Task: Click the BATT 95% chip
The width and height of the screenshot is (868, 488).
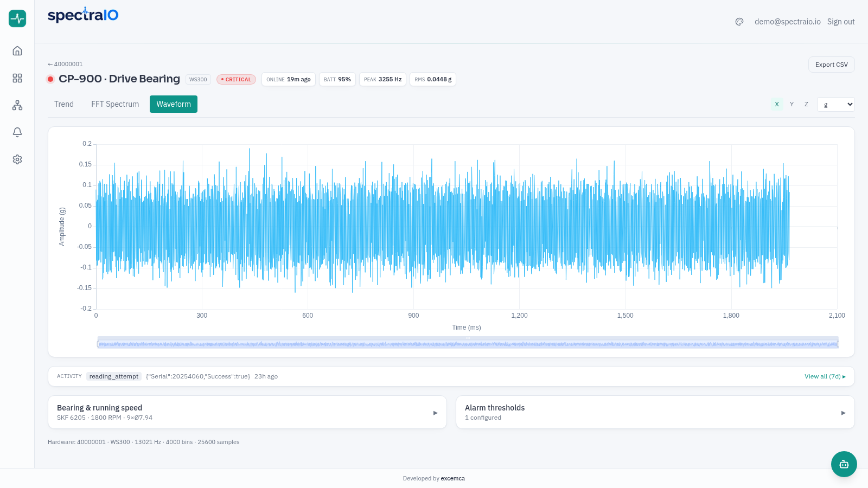Action: coord(337,79)
